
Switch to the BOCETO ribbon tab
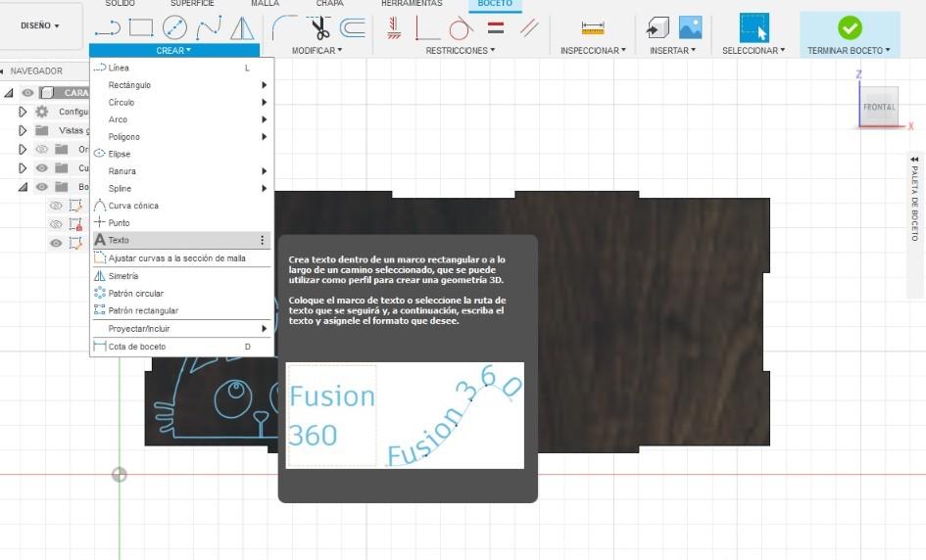(495, 4)
